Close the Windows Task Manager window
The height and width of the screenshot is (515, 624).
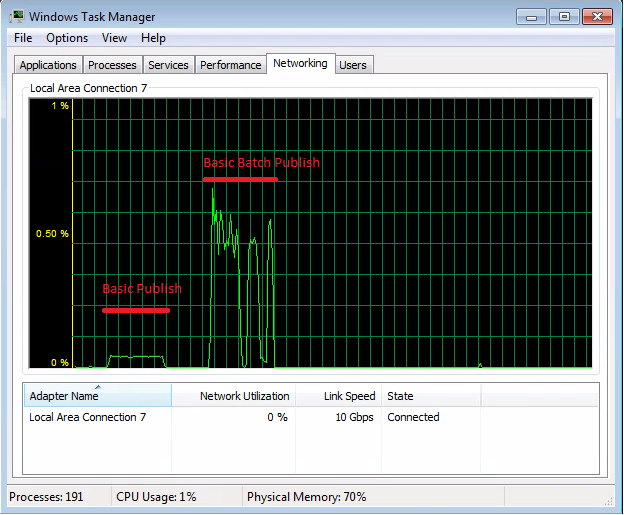(597, 17)
